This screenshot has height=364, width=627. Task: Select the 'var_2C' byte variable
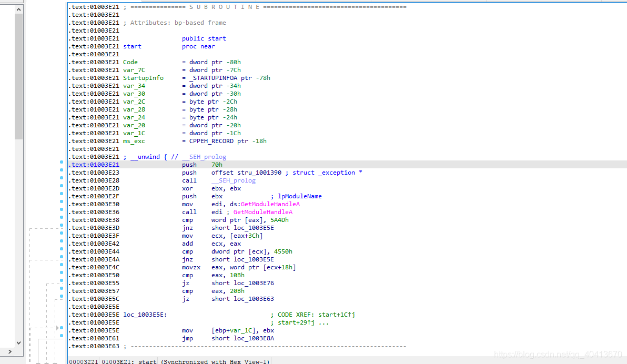pyautogui.click(x=134, y=102)
